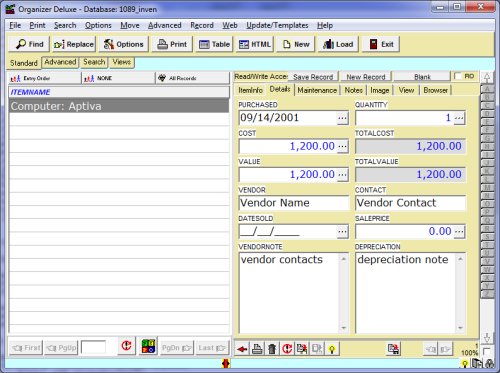Screen dimensions: 500x373
Task: Switch to Table view via toolbar
Action: click(214, 44)
